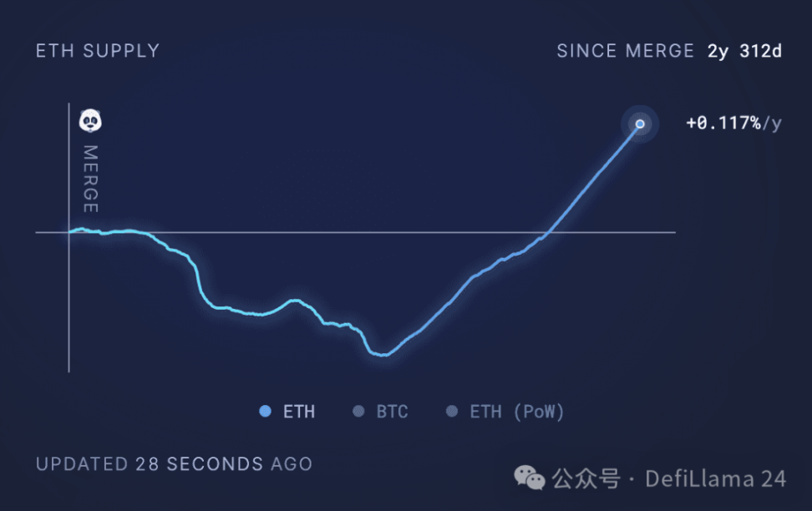Click where the supply line recrosses the baseline
The image size is (812, 511).
(x=548, y=231)
